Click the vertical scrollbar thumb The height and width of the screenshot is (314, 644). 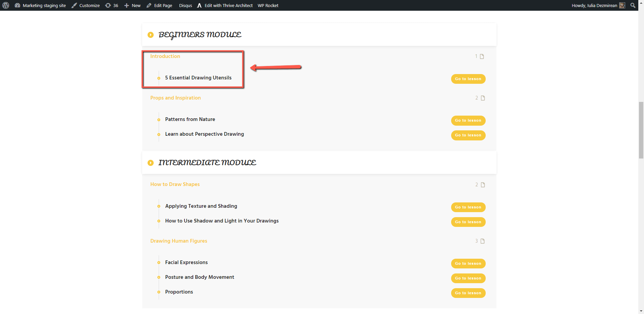[x=641, y=130]
